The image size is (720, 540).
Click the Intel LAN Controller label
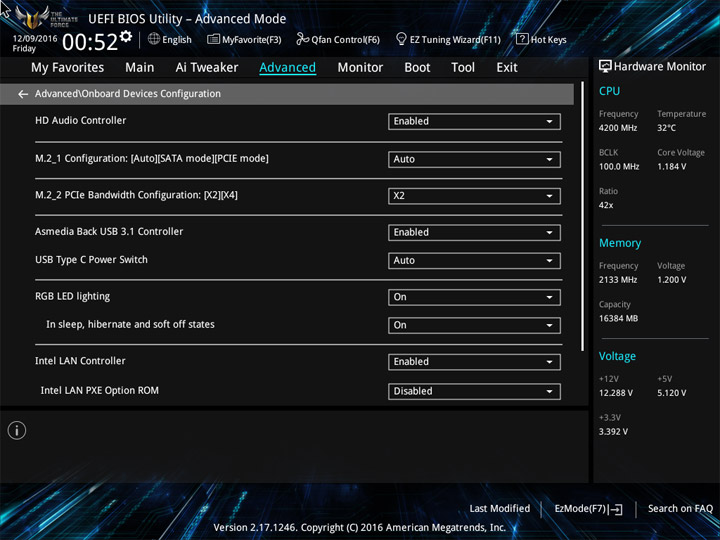80,361
